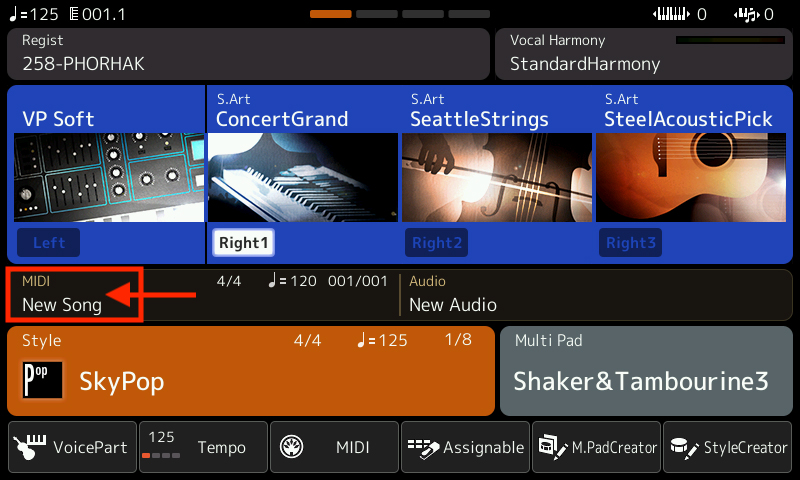Select the VP Soft synth thumbnail
The width and height of the screenshot is (800, 480).
click(109, 178)
